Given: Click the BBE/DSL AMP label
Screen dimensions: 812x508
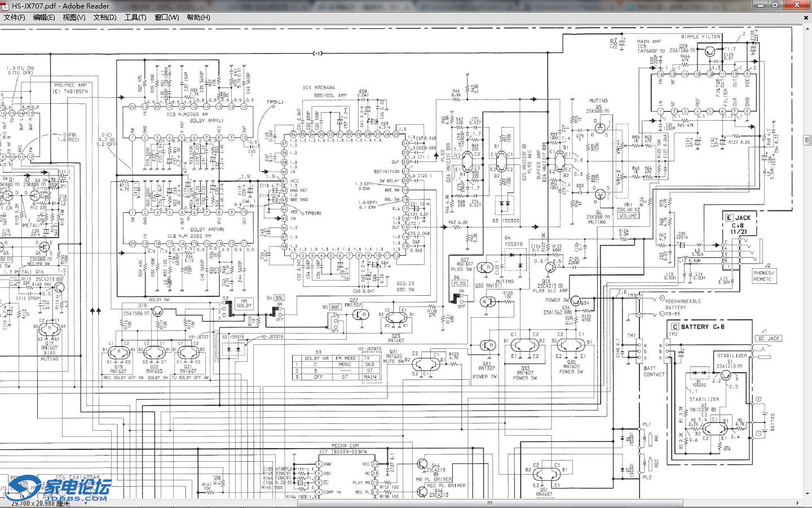Looking at the screenshot, I should 330,95.
